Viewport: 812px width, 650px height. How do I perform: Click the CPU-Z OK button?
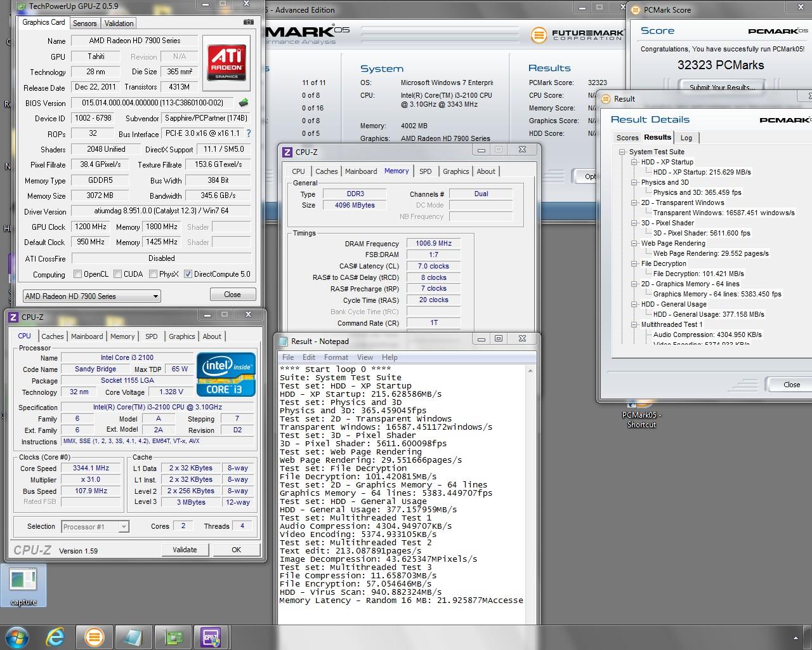click(x=236, y=550)
